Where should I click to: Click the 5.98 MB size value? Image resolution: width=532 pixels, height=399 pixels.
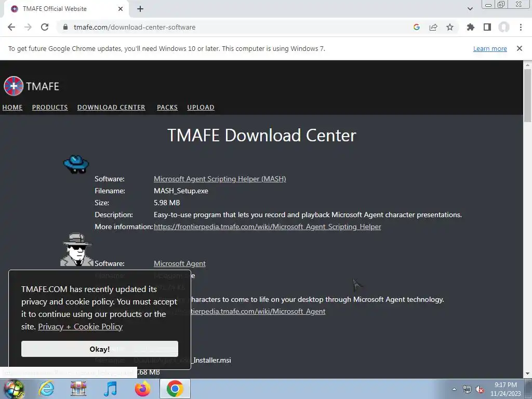point(167,203)
